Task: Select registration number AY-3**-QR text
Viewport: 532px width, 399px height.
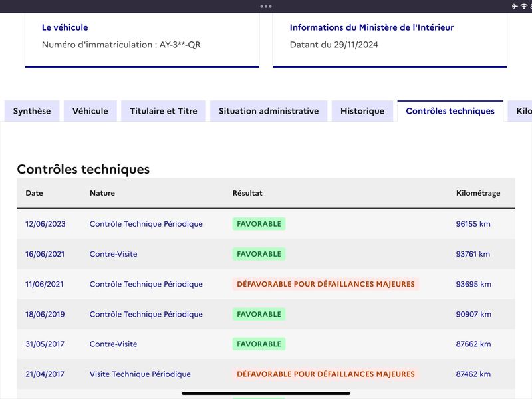Action: coord(180,45)
